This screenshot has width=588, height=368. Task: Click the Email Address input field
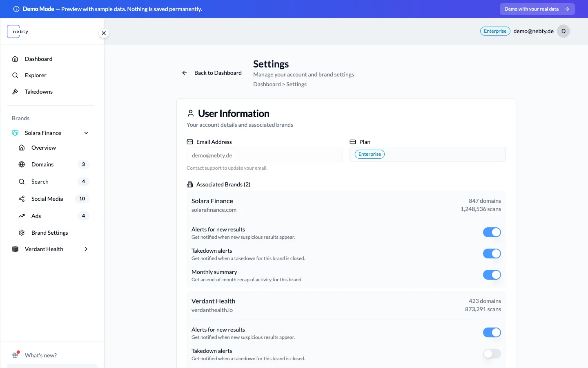pyautogui.click(x=265, y=155)
